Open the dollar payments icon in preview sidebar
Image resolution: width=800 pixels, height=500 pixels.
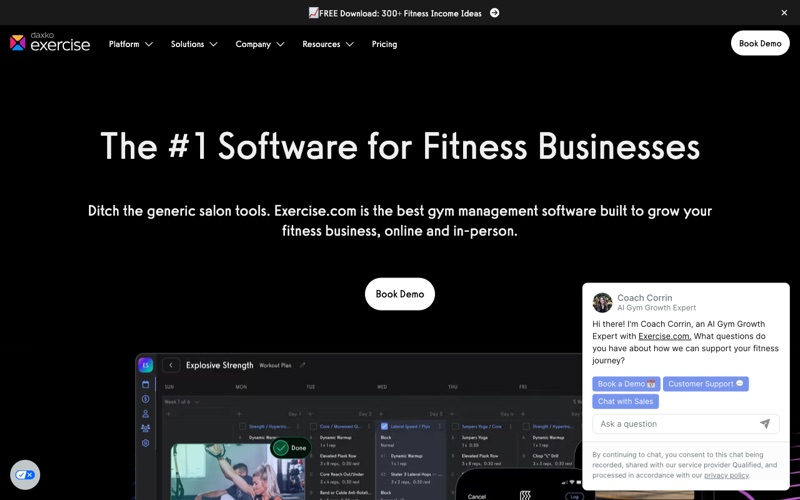pyautogui.click(x=145, y=399)
